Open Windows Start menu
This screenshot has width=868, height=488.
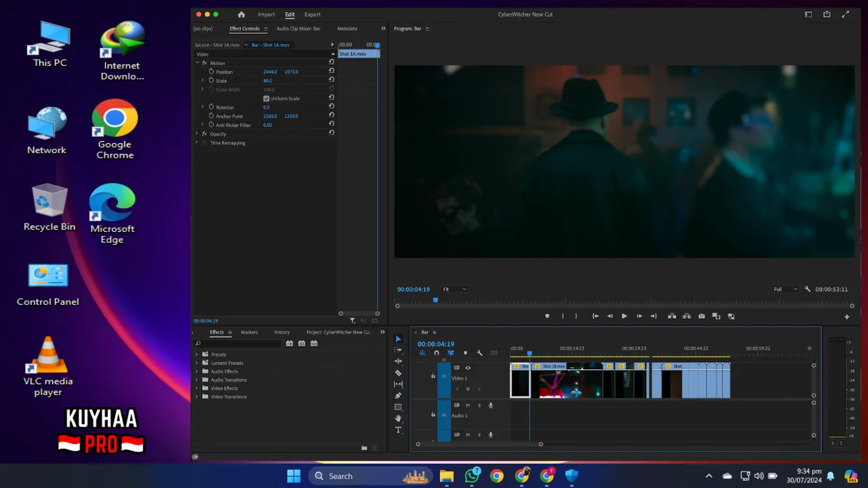click(x=294, y=476)
